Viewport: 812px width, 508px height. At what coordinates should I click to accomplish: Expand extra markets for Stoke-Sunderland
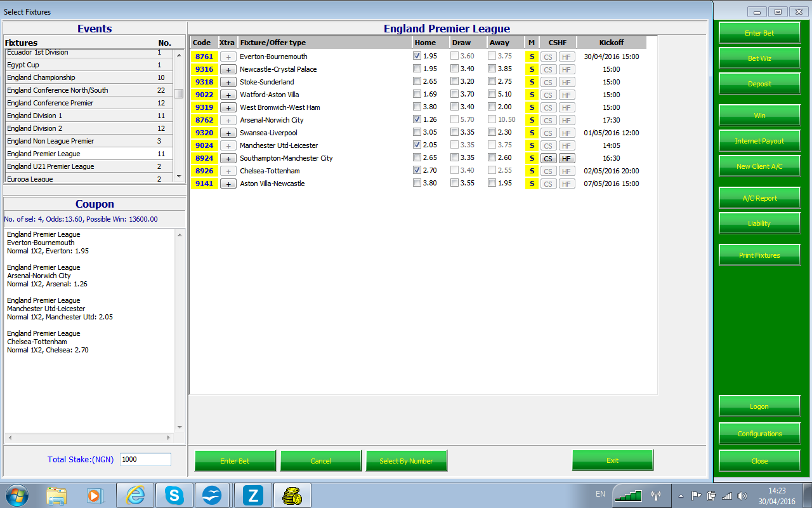coord(228,82)
